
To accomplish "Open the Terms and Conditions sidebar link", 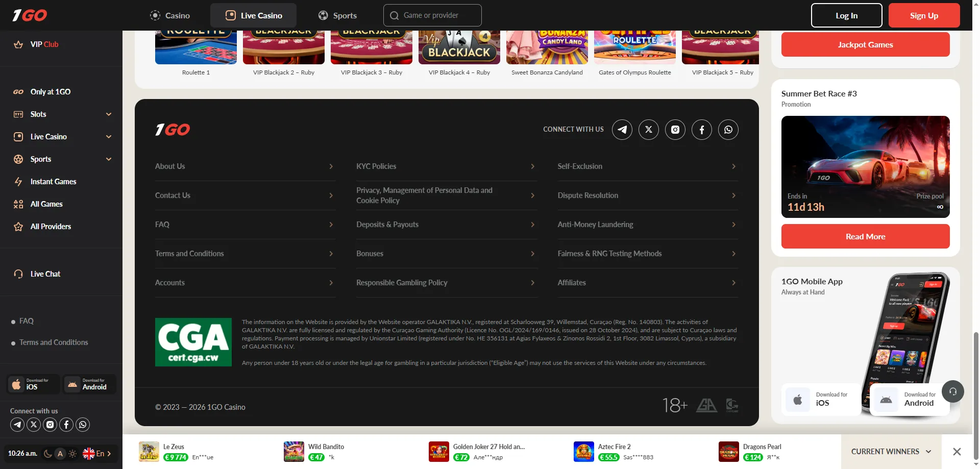I will coord(54,342).
